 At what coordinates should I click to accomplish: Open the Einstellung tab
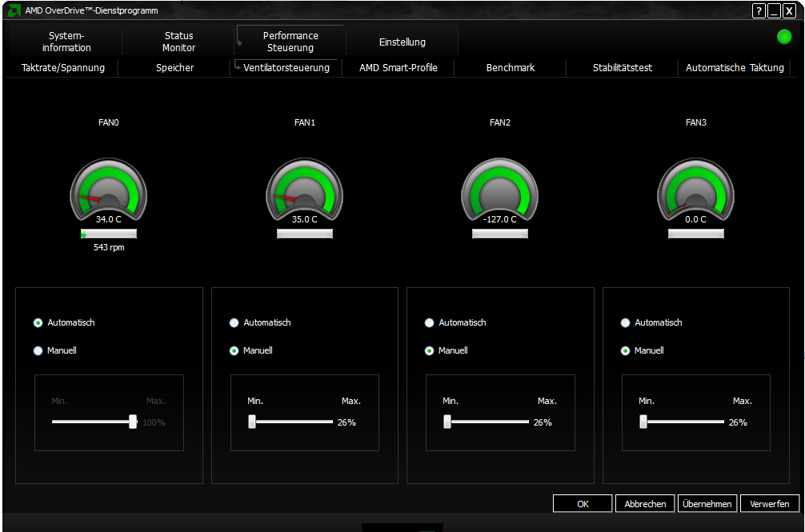coord(402,42)
